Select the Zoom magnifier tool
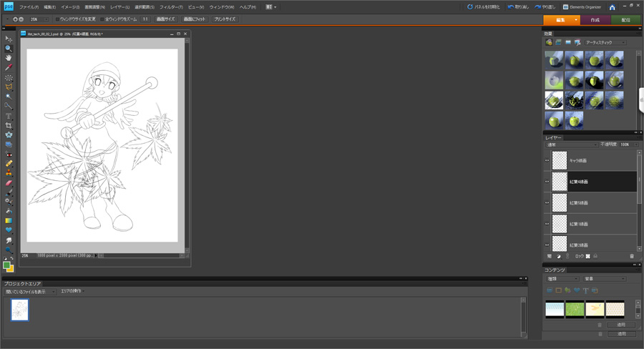This screenshot has height=349, width=644. click(9, 49)
